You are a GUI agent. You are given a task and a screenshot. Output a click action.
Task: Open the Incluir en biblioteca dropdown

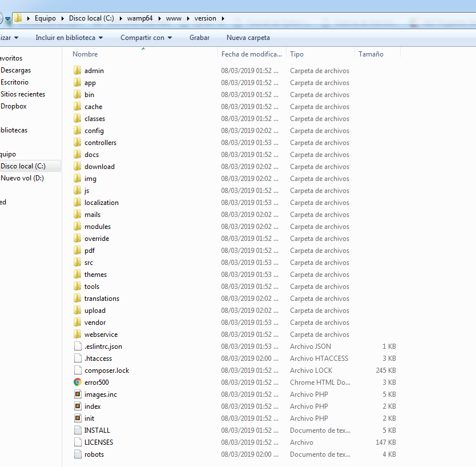tap(69, 38)
